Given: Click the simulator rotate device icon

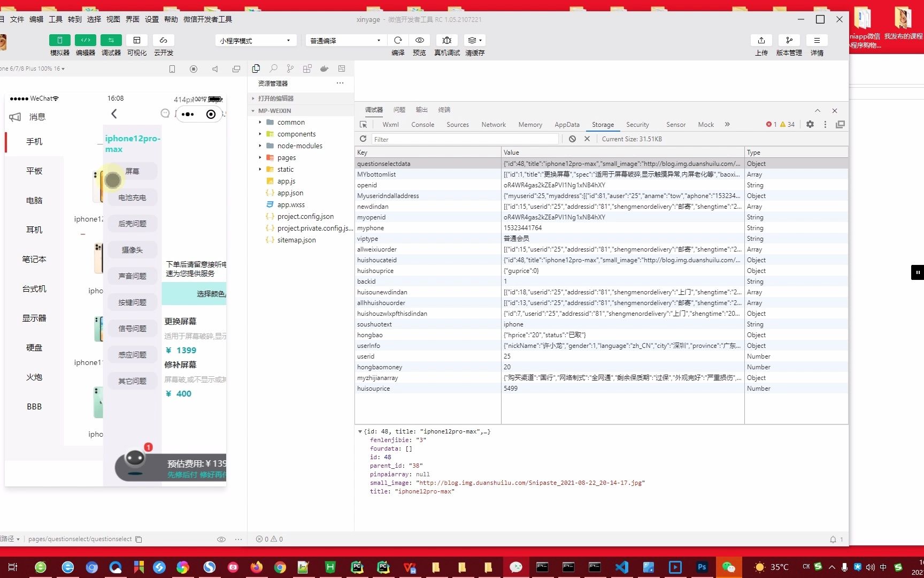Looking at the screenshot, I should 172,69.
